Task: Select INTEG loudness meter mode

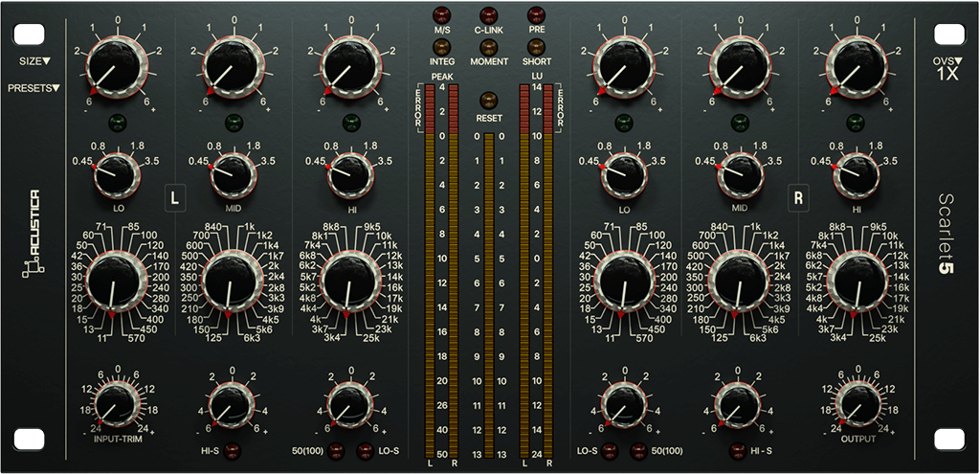Action: pyautogui.click(x=442, y=47)
